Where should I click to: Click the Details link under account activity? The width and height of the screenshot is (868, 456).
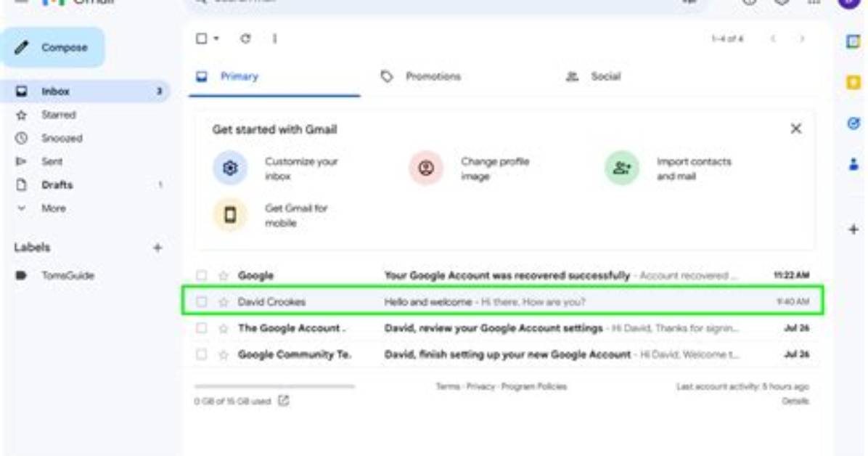[795, 401]
